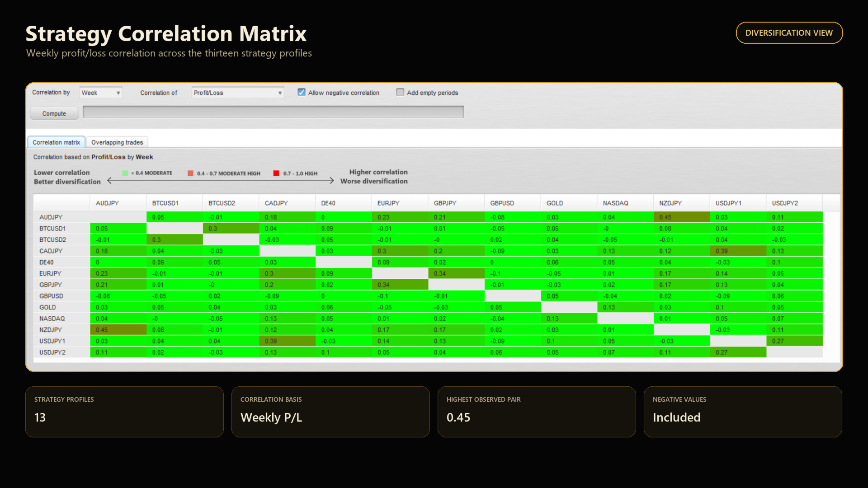Select the GOLD row label
This screenshot has width=868, height=488.
[x=47, y=307]
